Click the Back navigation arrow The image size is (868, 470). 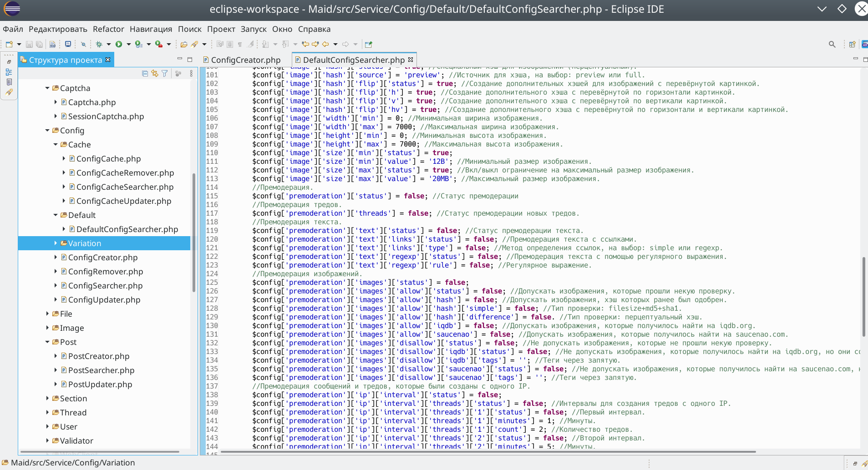(325, 44)
